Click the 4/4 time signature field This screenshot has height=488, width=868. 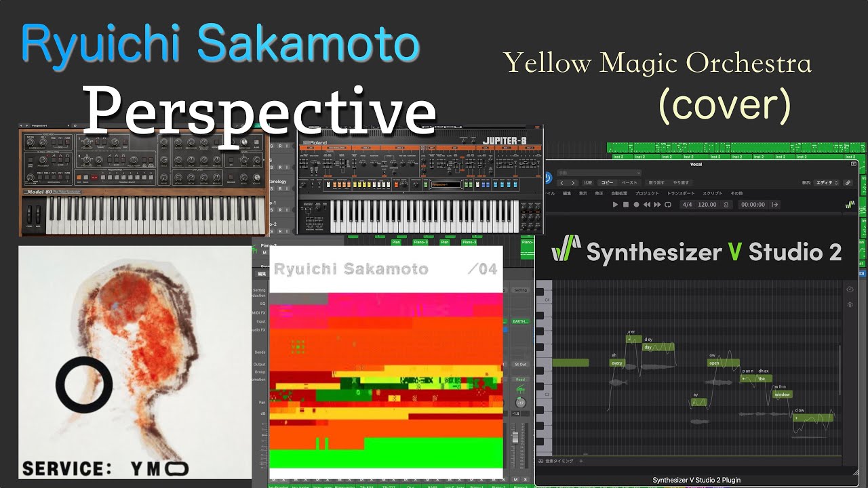[x=688, y=205]
